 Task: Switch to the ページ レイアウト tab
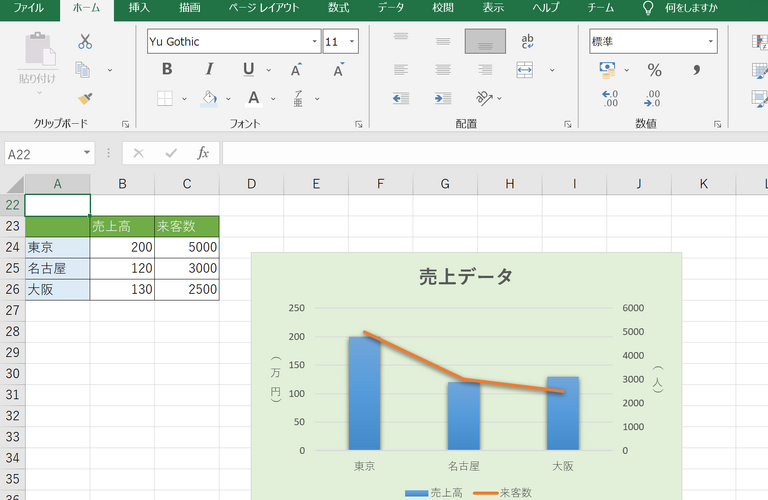[x=264, y=8]
